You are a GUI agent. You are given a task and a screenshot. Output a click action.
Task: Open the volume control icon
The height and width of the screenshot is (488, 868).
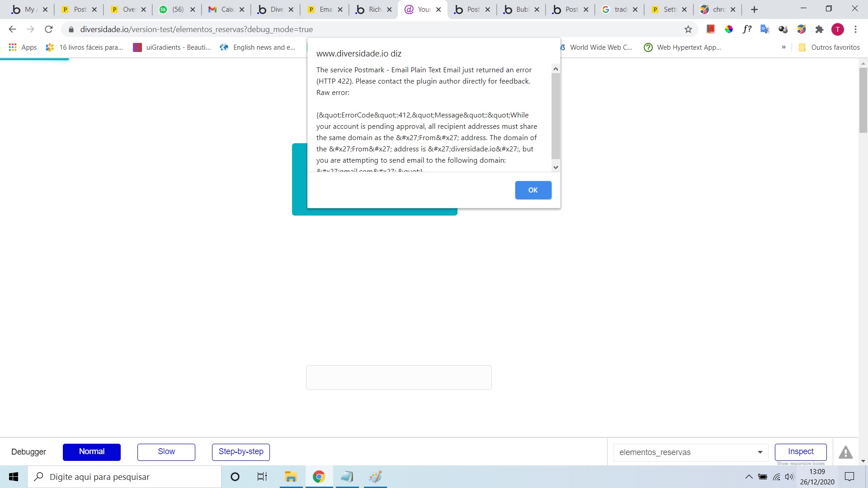pos(789,477)
